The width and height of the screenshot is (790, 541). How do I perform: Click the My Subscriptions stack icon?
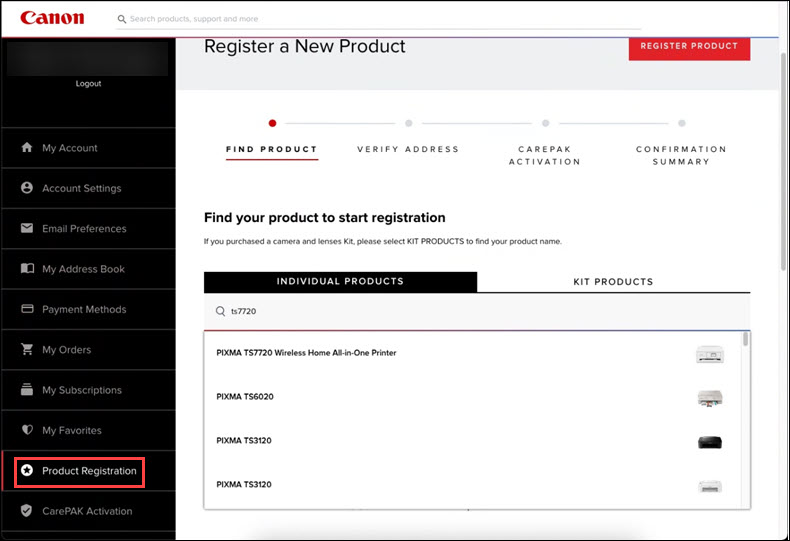coord(27,389)
